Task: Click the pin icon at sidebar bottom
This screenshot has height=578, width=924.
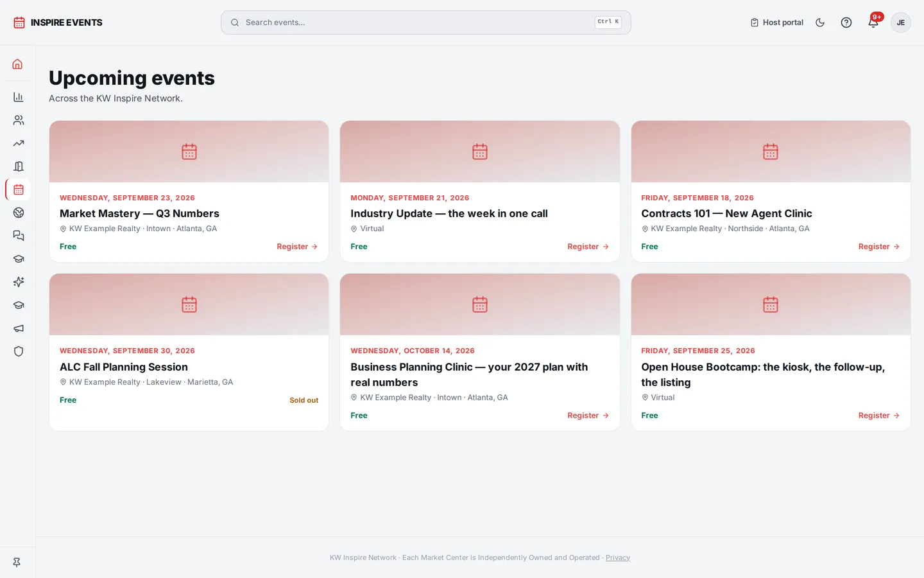Action: (17, 562)
